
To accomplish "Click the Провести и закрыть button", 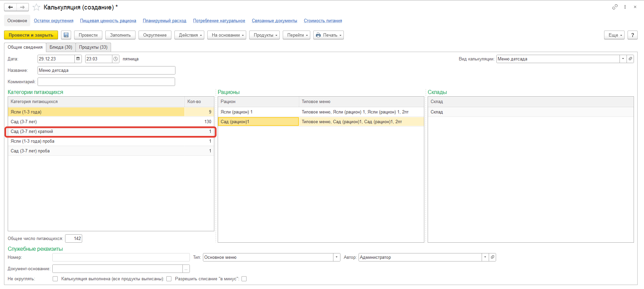I will [x=31, y=35].
